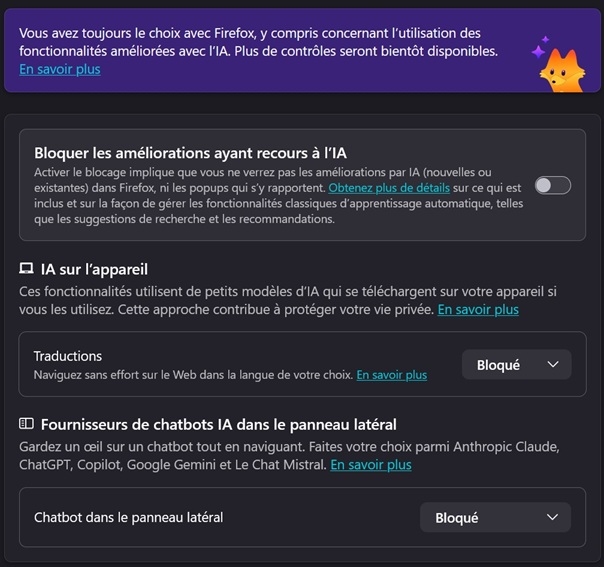This screenshot has height=567, width=604.
Task: Click "En savoir plus" under Traductions
Action: tap(391, 375)
